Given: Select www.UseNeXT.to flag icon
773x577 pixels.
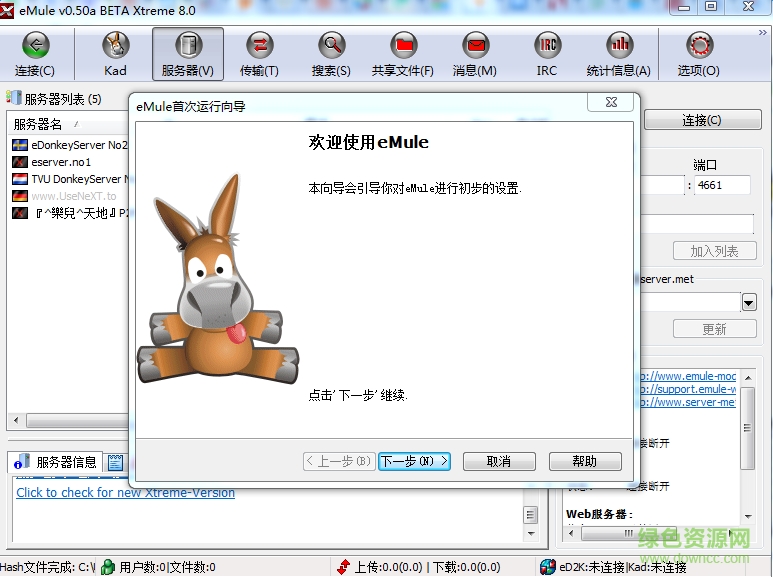Looking at the screenshot, I should click(20, 196).
